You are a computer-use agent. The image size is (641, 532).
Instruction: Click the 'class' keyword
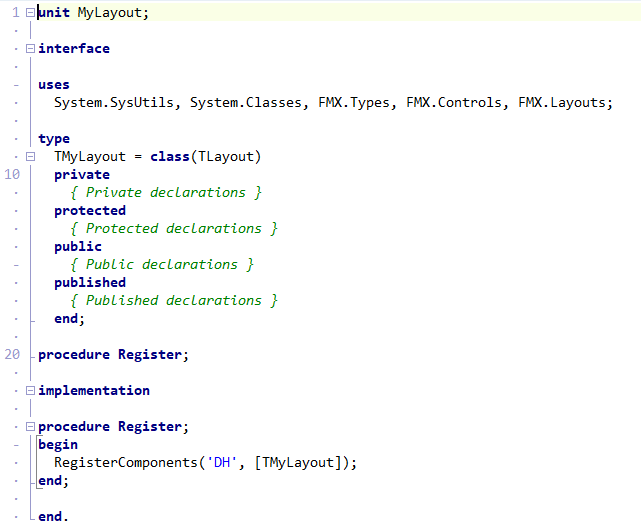(x=170, y=157)
